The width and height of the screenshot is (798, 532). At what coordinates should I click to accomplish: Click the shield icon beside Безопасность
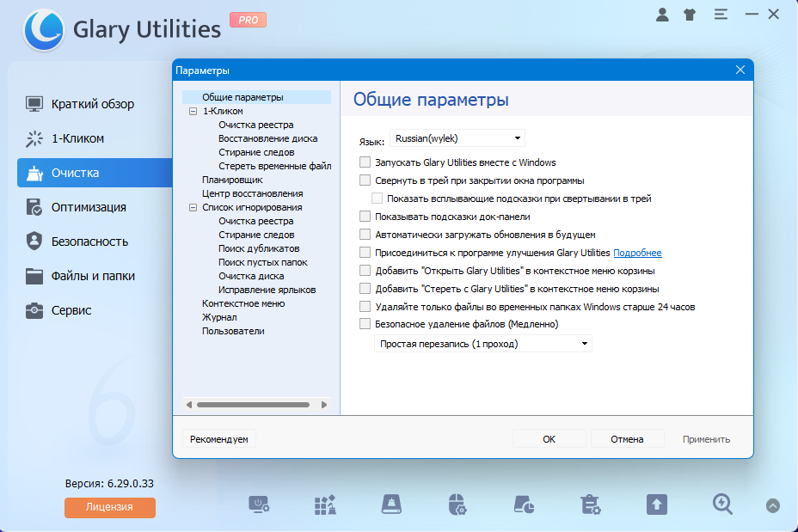pos(34,242)
